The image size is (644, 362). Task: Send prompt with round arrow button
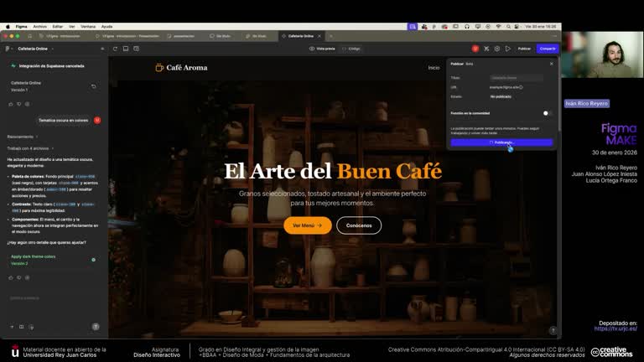pos(96,327)
